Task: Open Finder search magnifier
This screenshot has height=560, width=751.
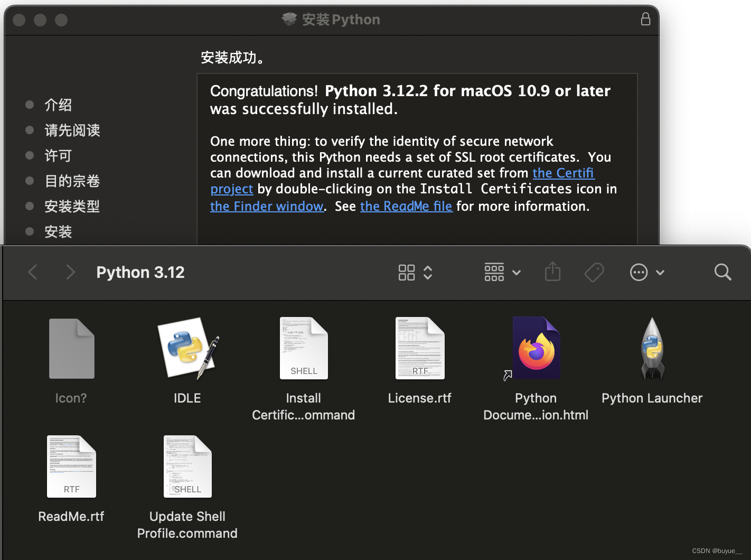Action: click(x=722, y=272)
